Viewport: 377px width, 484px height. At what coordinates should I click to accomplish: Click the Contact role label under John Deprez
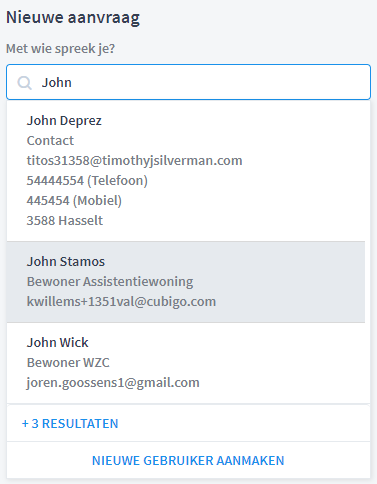point(50,141)
